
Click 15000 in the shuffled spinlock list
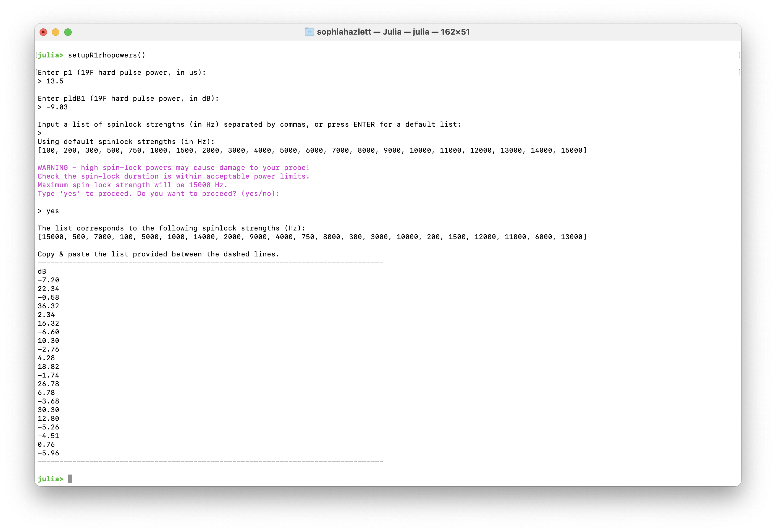point(53,237)
